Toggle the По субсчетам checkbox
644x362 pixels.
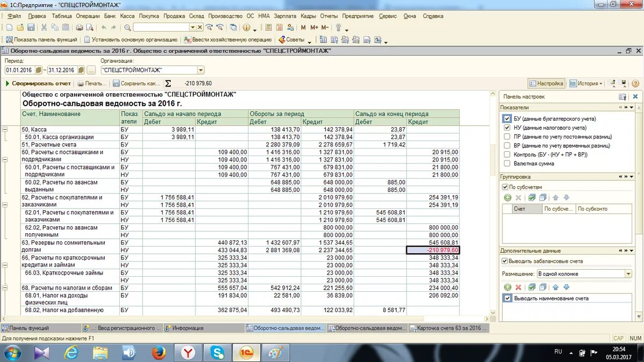[505, 187]
